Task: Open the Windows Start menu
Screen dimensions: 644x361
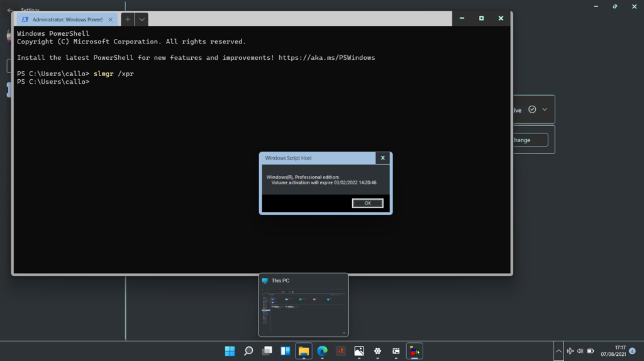Action: tap(230, 351)
